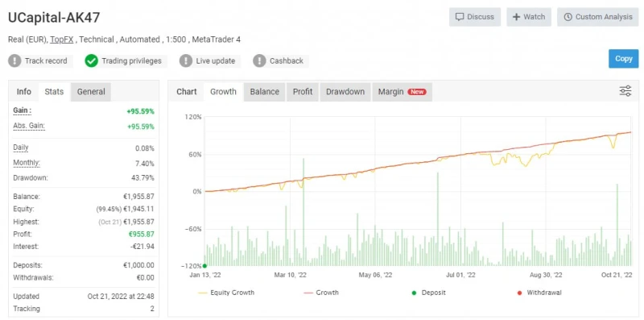Click the clock icon on Custom Analysis
The image size is (644, 320).
point(568,17)
